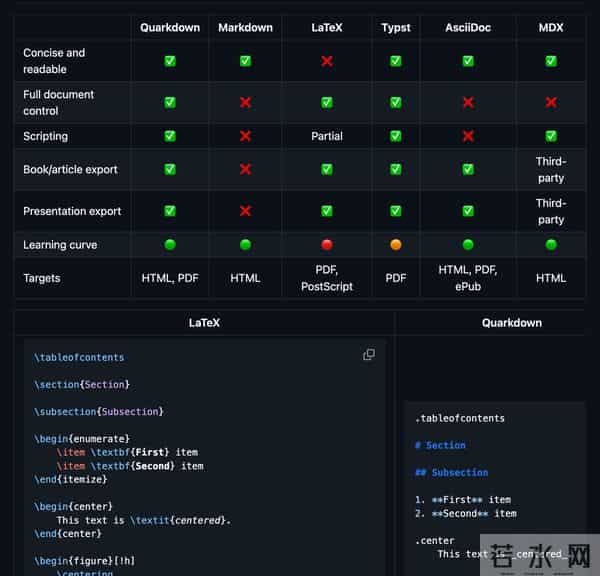Click the red cross for LaTeX Concise and readable

(326, 61)
